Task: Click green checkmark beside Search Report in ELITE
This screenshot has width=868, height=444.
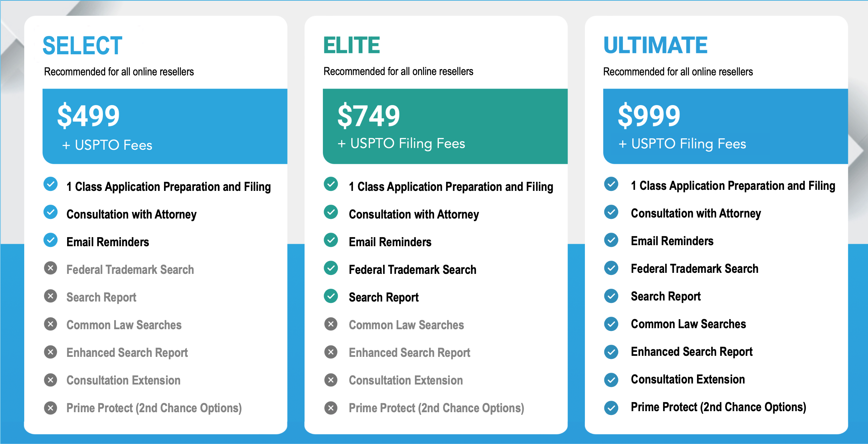Action: pos(331,296)
